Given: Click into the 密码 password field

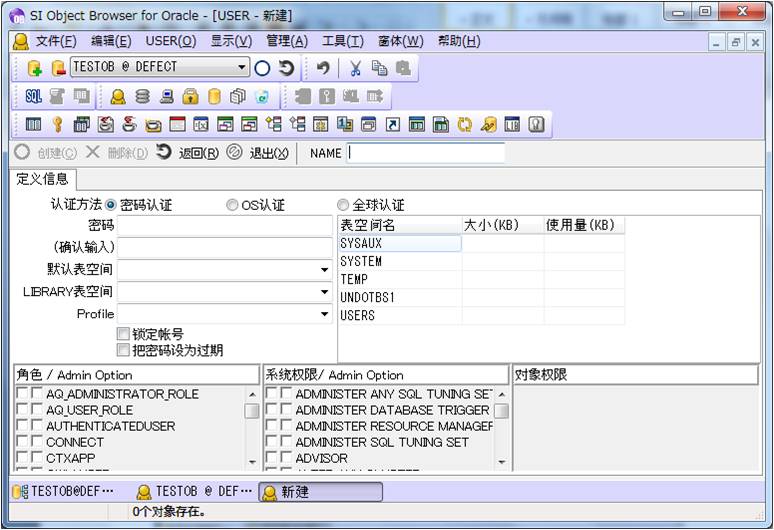Looking at the screenshot, I should [225, 226].
